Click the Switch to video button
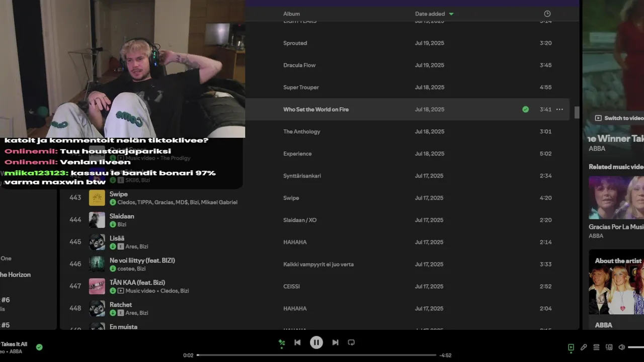Image resolution: width=644 pixels, height=362 pixels. tap(619, 118)
